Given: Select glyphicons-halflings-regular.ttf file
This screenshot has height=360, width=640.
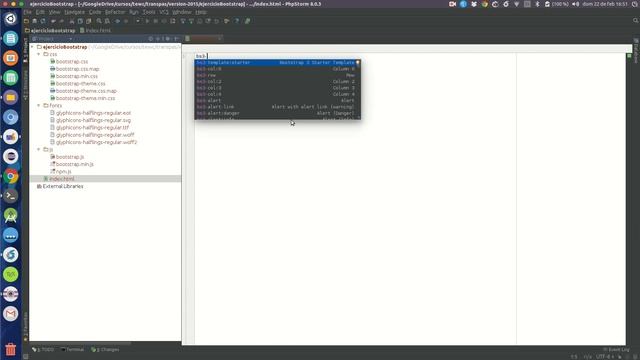Looking at the screenshot, I should 89,128.
